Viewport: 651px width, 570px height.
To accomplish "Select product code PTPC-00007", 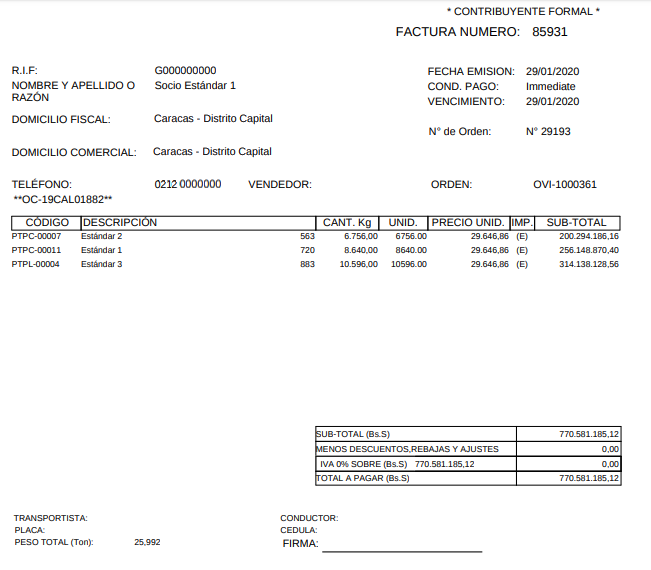I will coord(36,236).
